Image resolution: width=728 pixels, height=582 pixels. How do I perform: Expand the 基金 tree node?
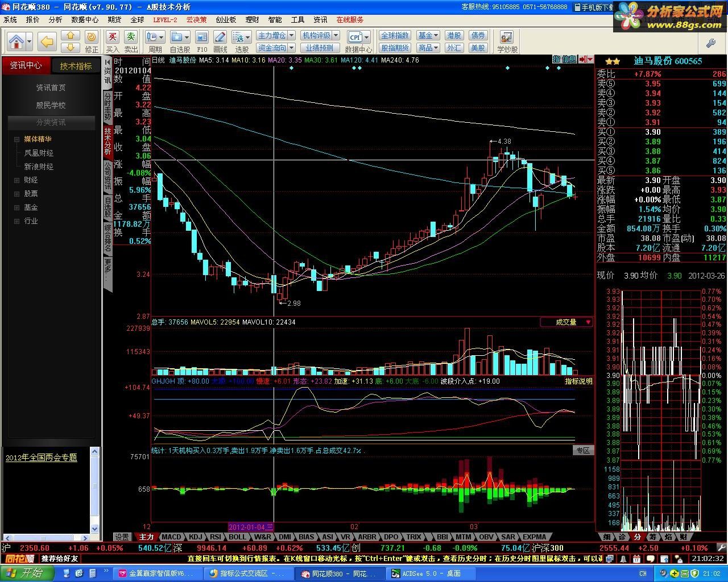(x=17, y=207)
